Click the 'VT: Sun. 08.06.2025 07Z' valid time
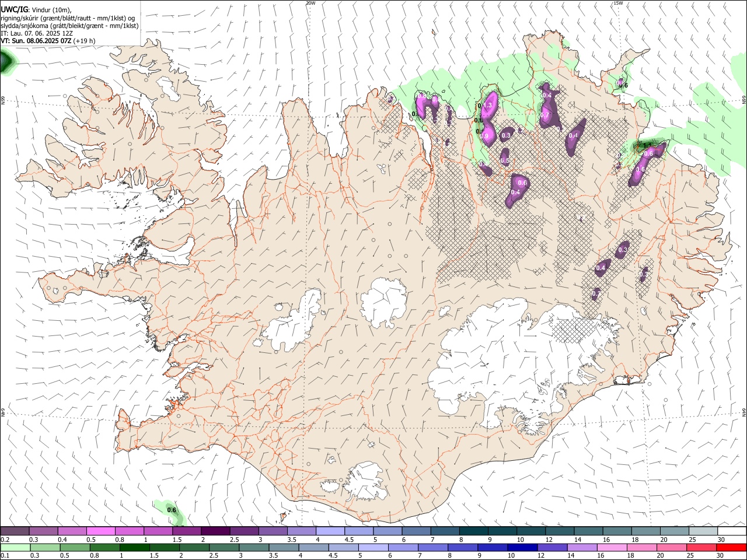 click(36, 41)
